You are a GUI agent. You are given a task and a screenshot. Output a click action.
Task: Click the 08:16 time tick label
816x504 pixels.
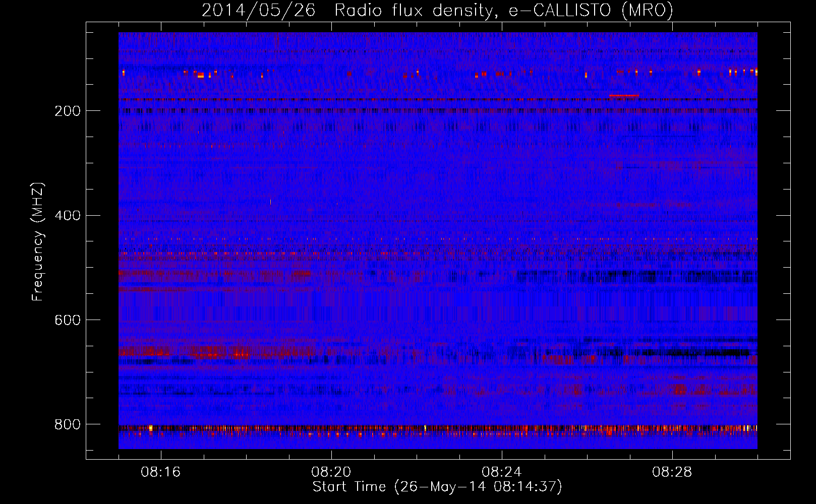[161, 472]
